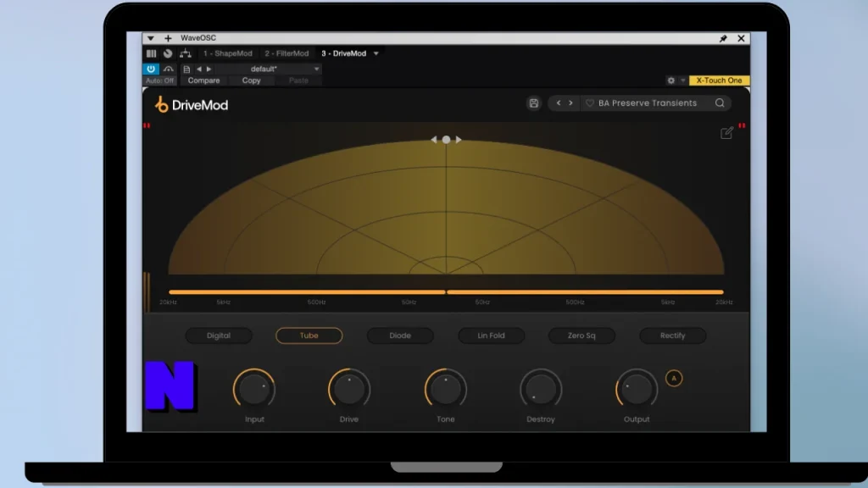Toggle the plugin power bypass button

click(151, 69)
